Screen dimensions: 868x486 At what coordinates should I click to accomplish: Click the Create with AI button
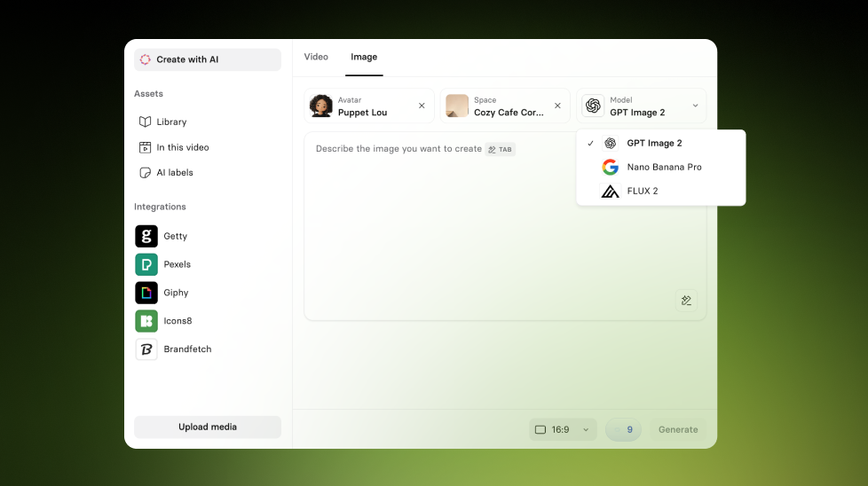tap(208, 59)
